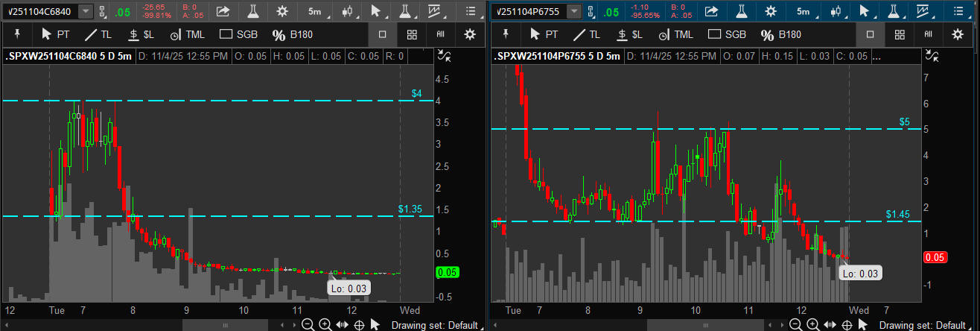The width and height of the screenshot is (980, 331).
Task: Choose the $L price level tool in right panel
Action: (629, 34)
